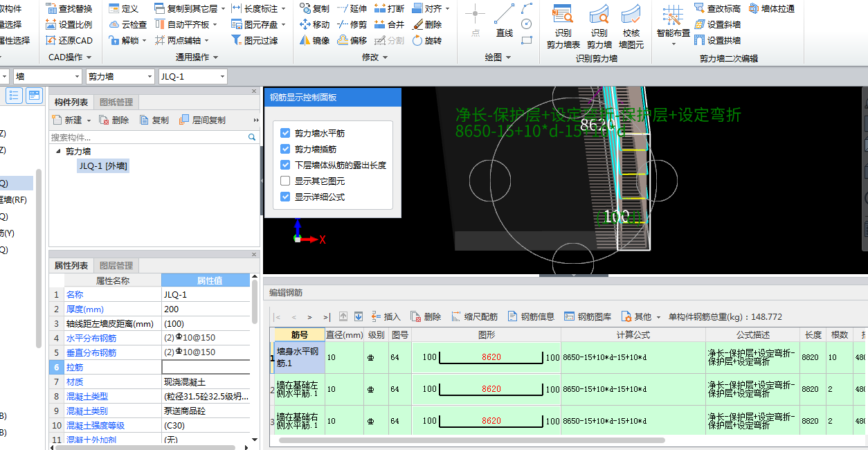Open 钢筋图库 rebar library
The height and width of the screenshot is (450, 868).
pyautogui.click(x=588, y=316)
